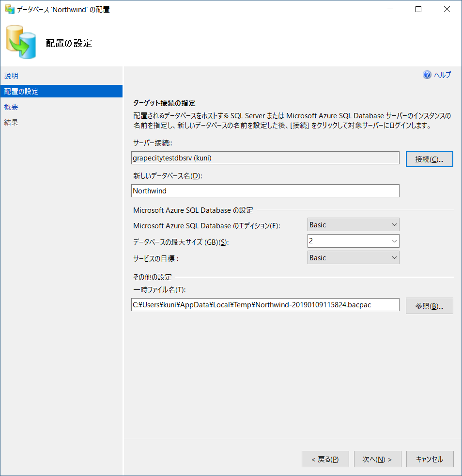The width and height of the screenshot is (462, 476).
Task: Minimize the deploy database window
Action: click(x=390, y=9)
